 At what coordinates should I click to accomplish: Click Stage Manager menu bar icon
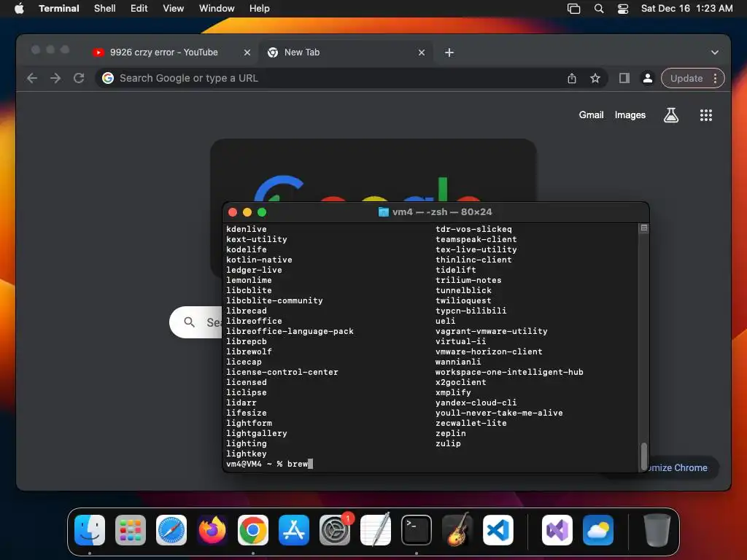click(573, 9)
